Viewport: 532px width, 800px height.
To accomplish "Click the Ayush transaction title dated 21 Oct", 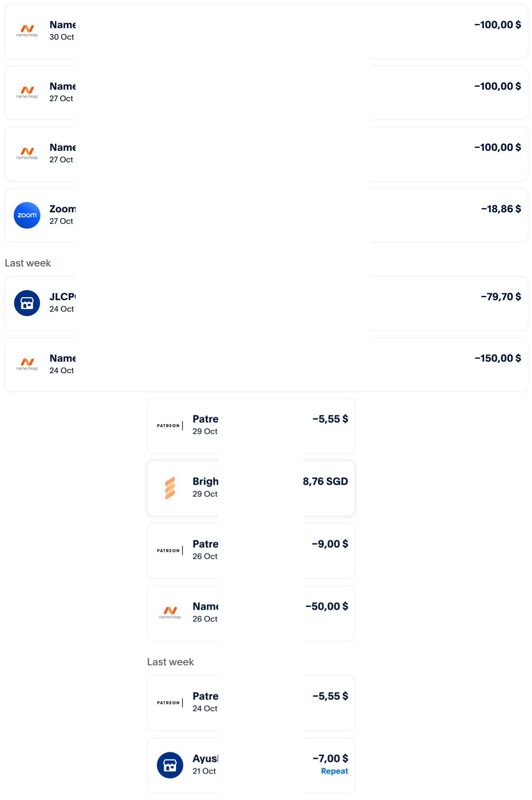I will [205, 758].
